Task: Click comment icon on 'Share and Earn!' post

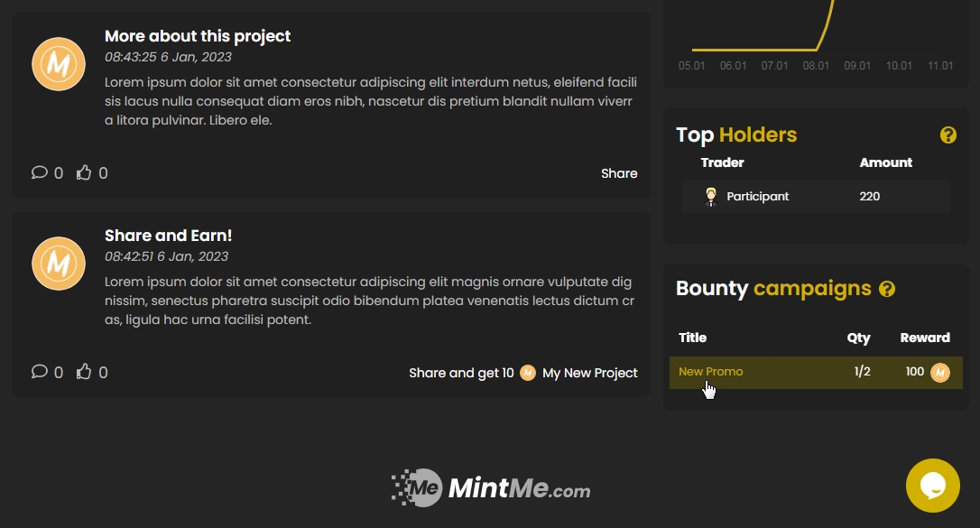Action: pyautogui.click(x=40, y=372)
